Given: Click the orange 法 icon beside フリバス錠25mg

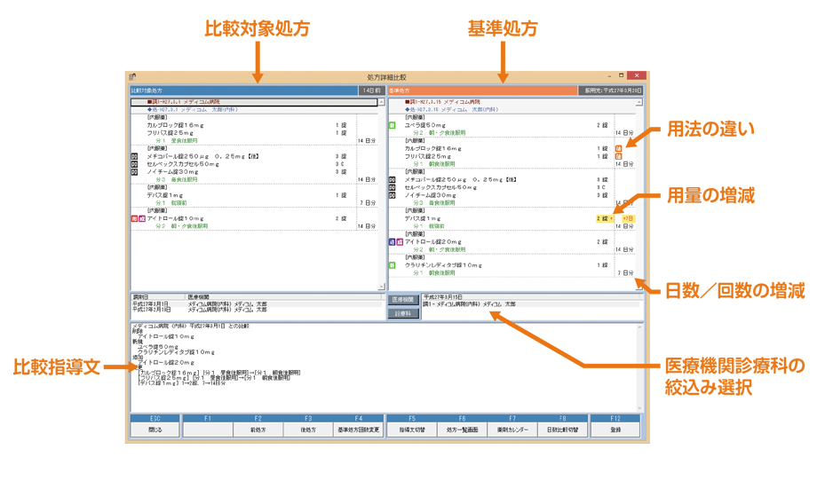Looking at the screenshot, I should [x=619, y=157].
